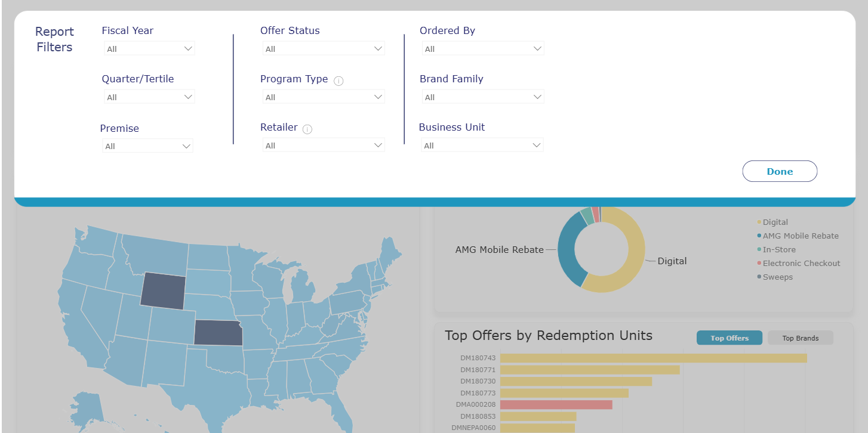Image resolution: width=868 pixels, height=433 pixels.
Task: Click the DMA000208 axis label
Action: pos(476,405)
